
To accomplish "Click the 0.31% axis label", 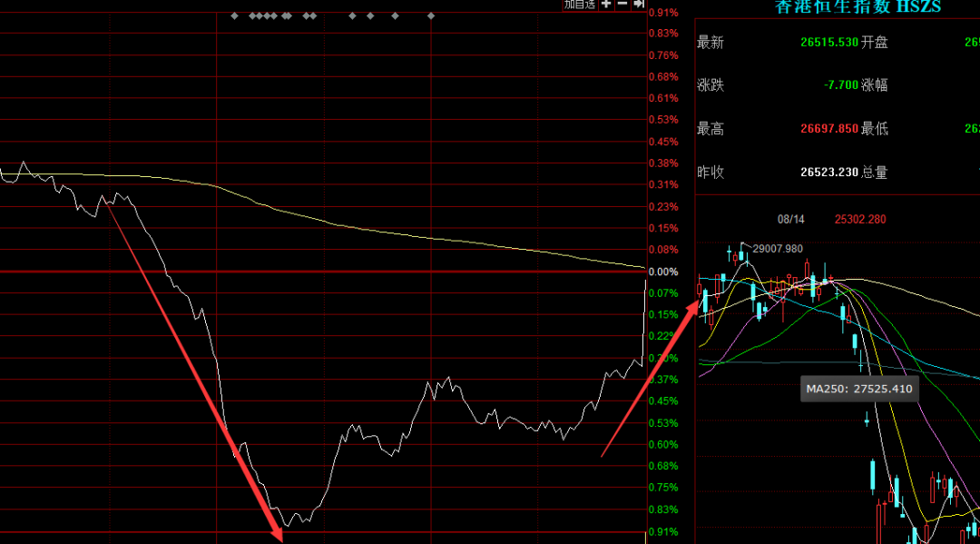I will click(x=663, y=184).
